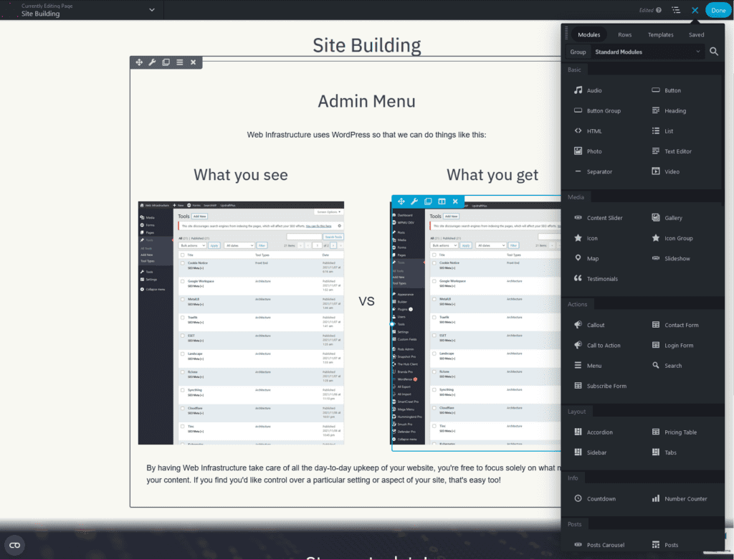This screenshot has width=734, height=560.
Task: Click the move handle on the blue module toolbar
Action: (401, 201)
